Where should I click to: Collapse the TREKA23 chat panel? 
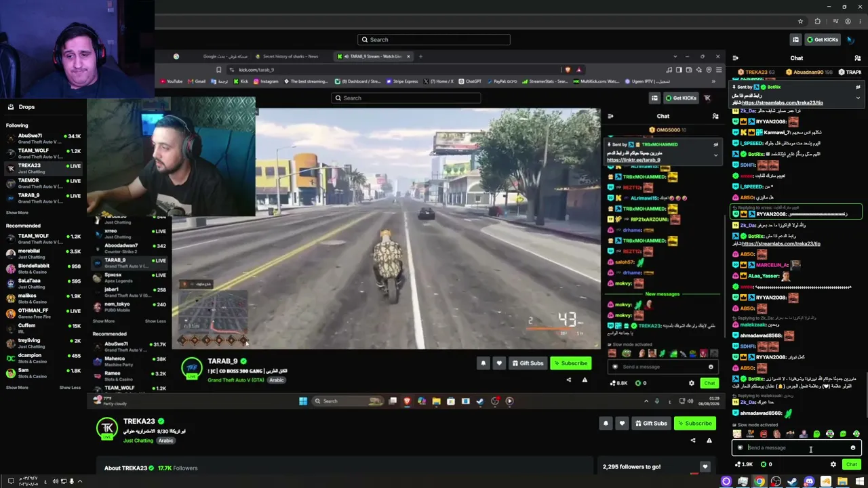[736, 58]
